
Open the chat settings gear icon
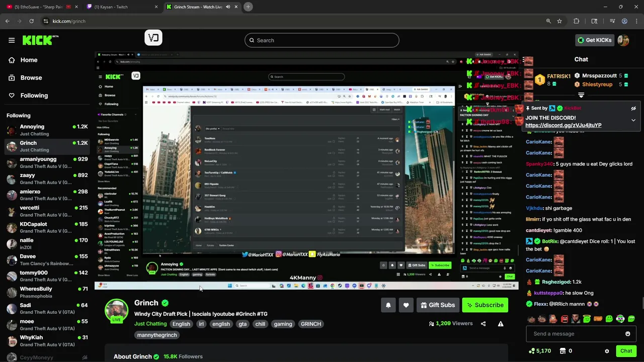pyautogui.click(x=607, y=351)
